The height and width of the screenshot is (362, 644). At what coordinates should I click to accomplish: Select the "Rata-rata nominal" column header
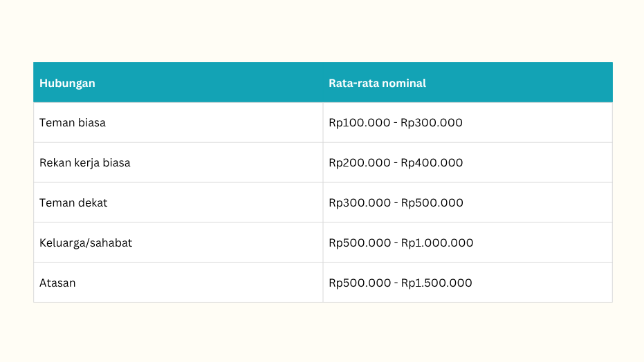[x=377, y=83]
